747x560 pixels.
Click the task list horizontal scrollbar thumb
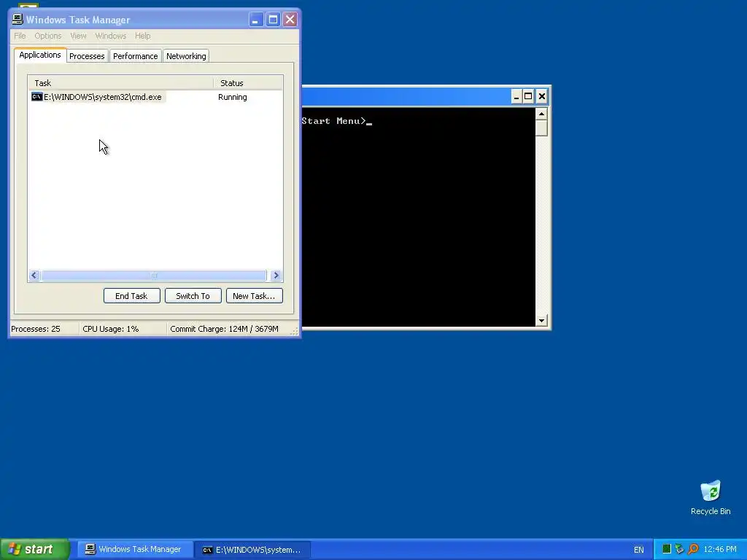(153, 275)
